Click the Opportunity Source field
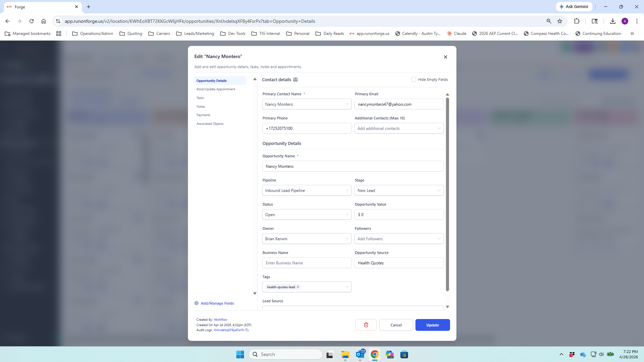The image size is (644, 362). [x=399, y=263]
